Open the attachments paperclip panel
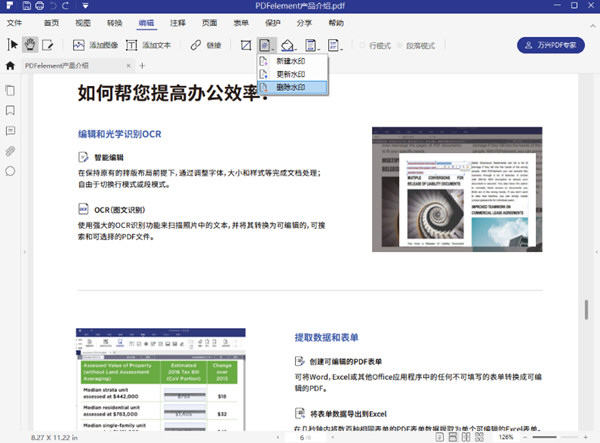600x443 pixels. (10, 151)
